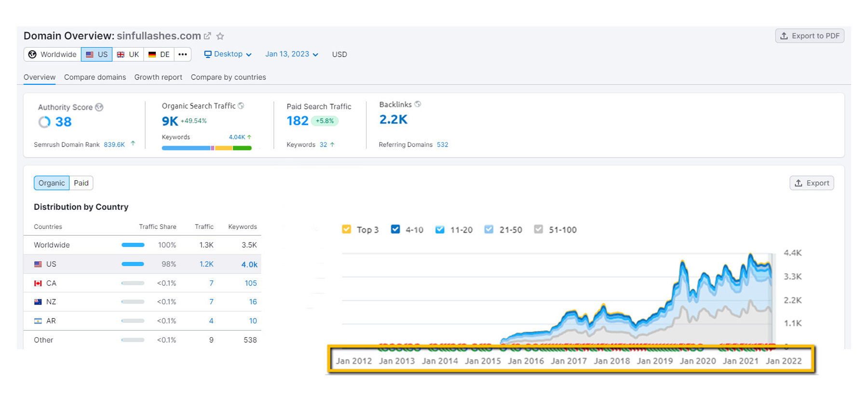Disable the 51-100 positions checkbox

click(x=539, y=229)
